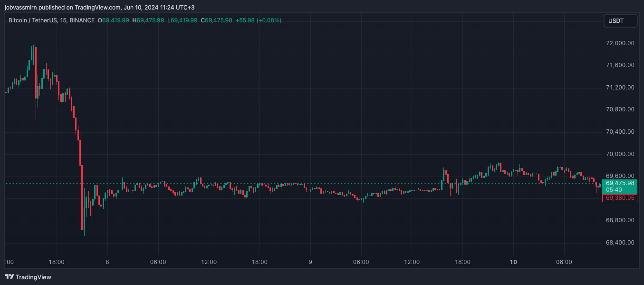
Task: Click the 70,000.00 price axis label
Action: pyautogui.click(x=620, y=154)
